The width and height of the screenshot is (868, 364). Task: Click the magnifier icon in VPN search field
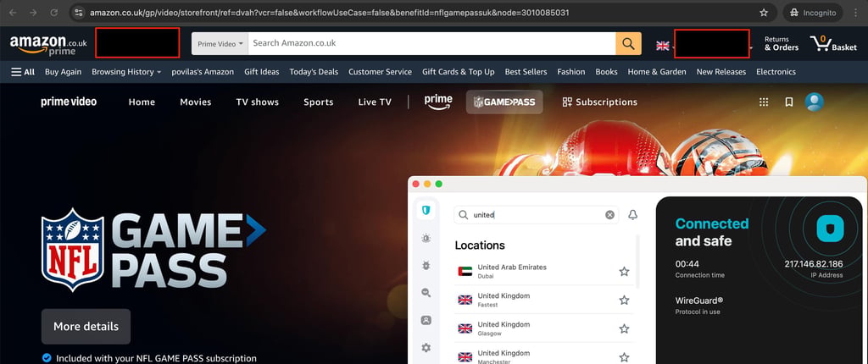[x=464, y=215]
